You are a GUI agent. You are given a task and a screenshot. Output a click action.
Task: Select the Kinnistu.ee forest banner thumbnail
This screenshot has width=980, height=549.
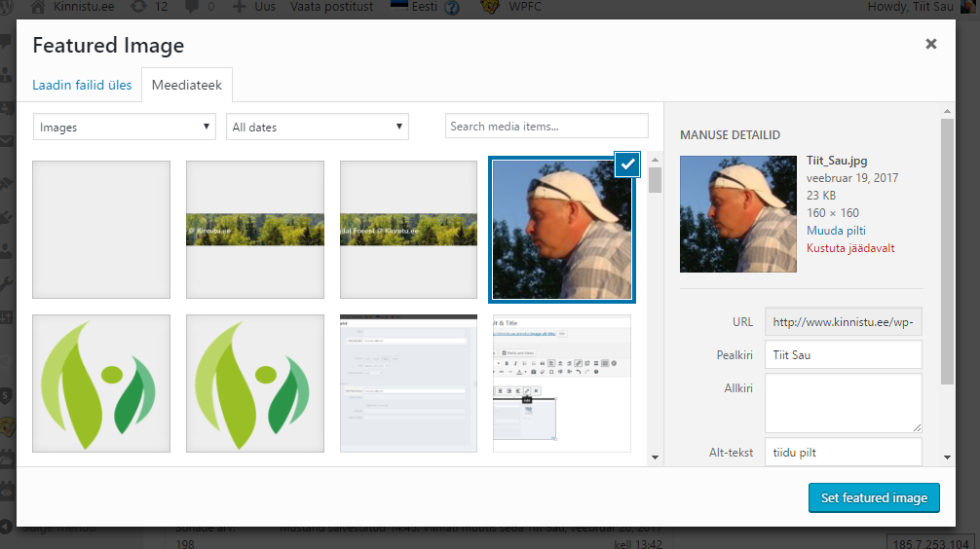255,230
